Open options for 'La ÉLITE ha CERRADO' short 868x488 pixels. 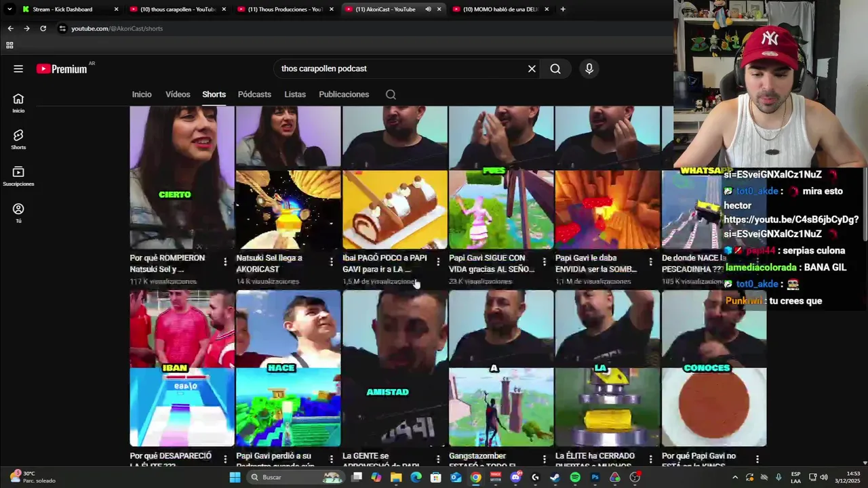coord(650,460)
